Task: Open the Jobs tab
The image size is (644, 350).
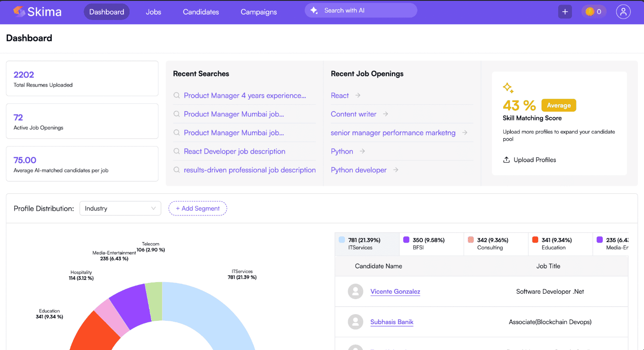Action: point(153,12)
